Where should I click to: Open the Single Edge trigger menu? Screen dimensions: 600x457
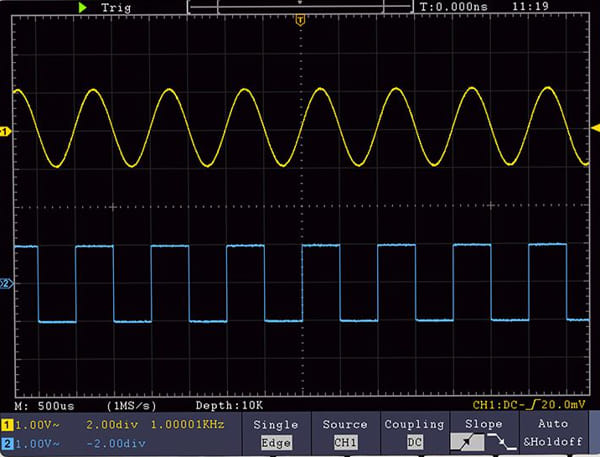[276, 434]
